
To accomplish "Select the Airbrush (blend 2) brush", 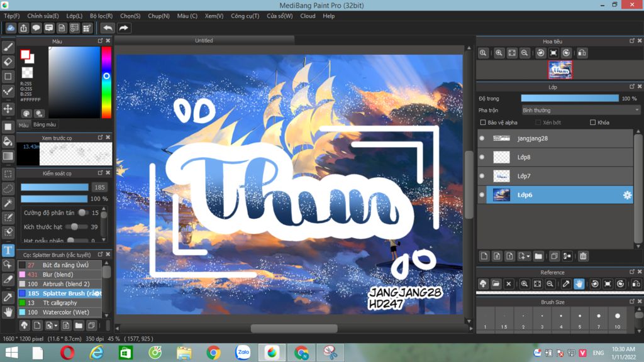I will (x=60, y=284).
